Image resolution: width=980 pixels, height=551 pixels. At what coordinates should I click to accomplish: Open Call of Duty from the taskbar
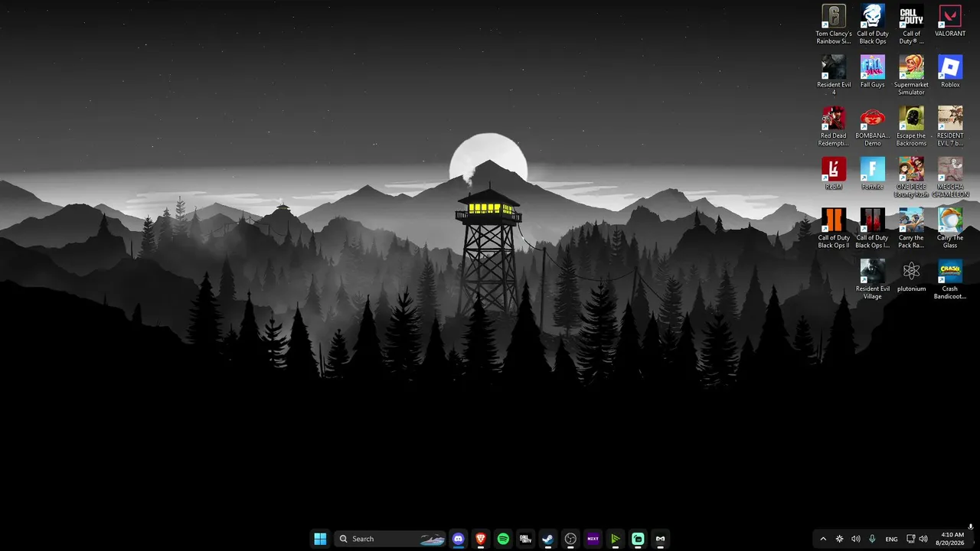coord(525,539)
